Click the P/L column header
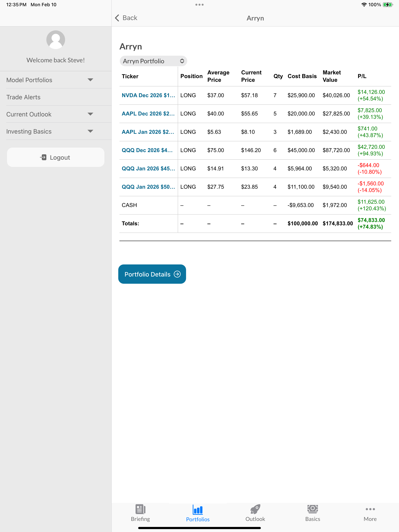This screenshot has width=399, height=532. point(362,76)
